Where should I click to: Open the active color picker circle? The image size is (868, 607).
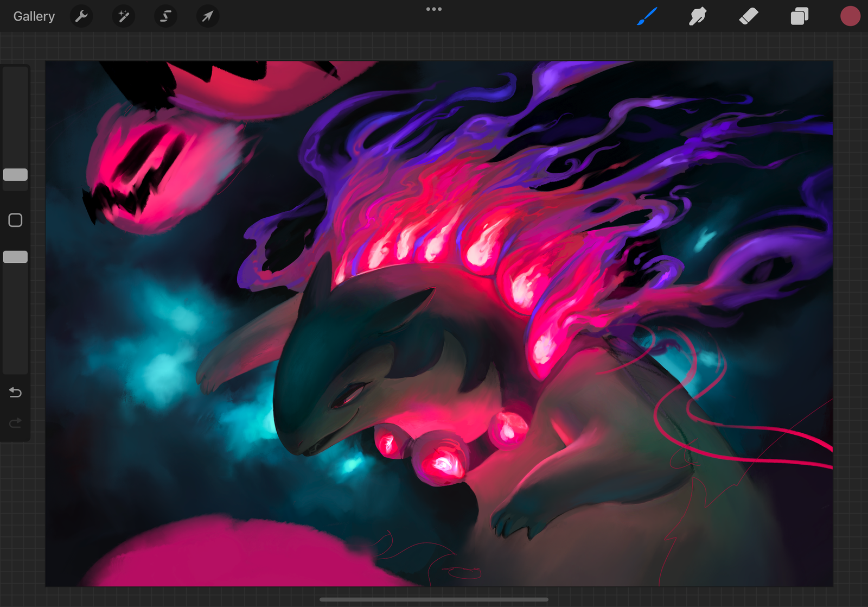click(x=850, y=16)
